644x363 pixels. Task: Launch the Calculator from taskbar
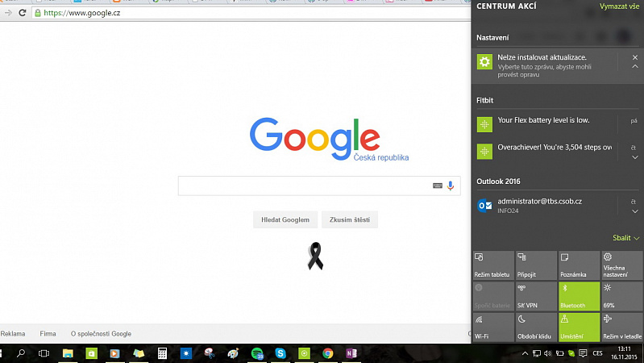162,353
